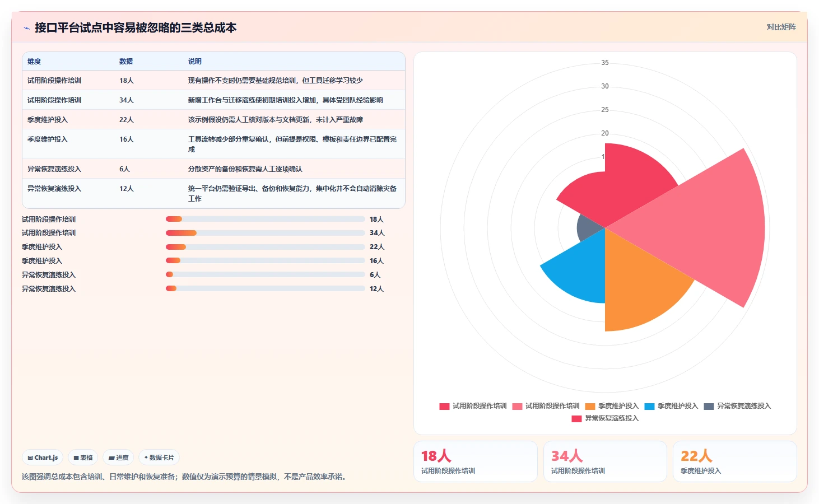Select description starting 新增工作台与迁移演练
This screenshot has height=504, width=819.
coord(286,100)
